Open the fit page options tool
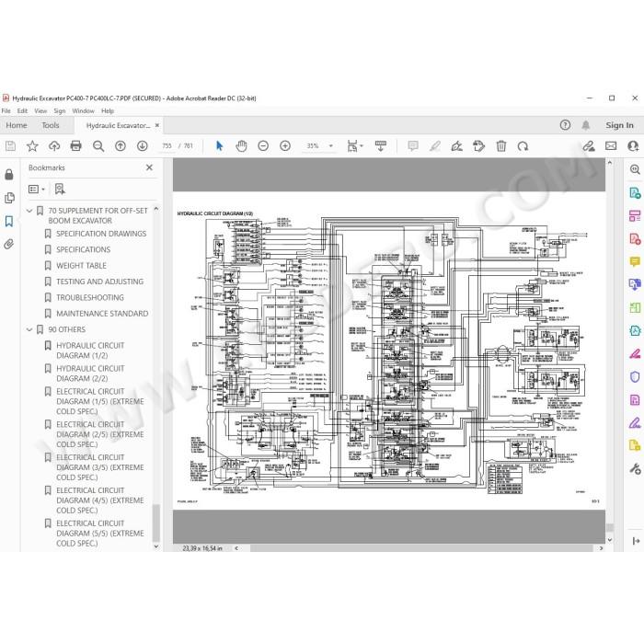The width and height of the screenshot is (644, 644). [x=355, y=145]
